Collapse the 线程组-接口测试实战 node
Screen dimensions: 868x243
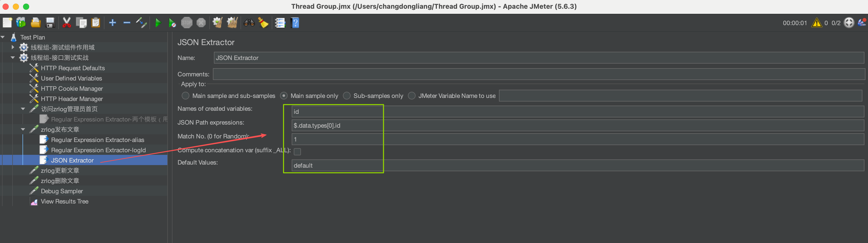tap(13, 58)
